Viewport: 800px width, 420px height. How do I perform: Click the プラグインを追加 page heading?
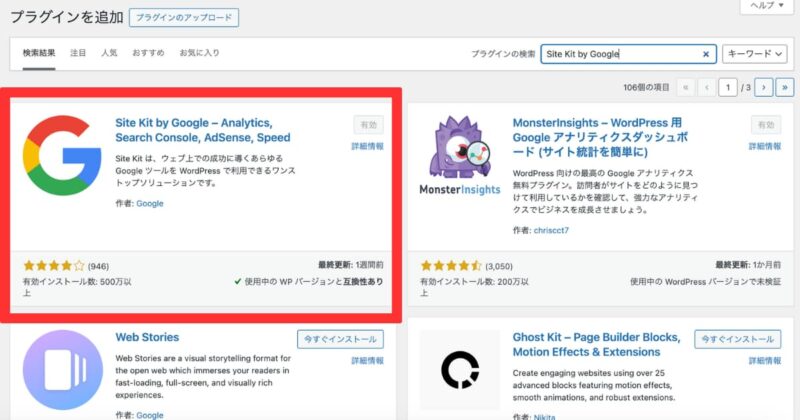(67, 17)
